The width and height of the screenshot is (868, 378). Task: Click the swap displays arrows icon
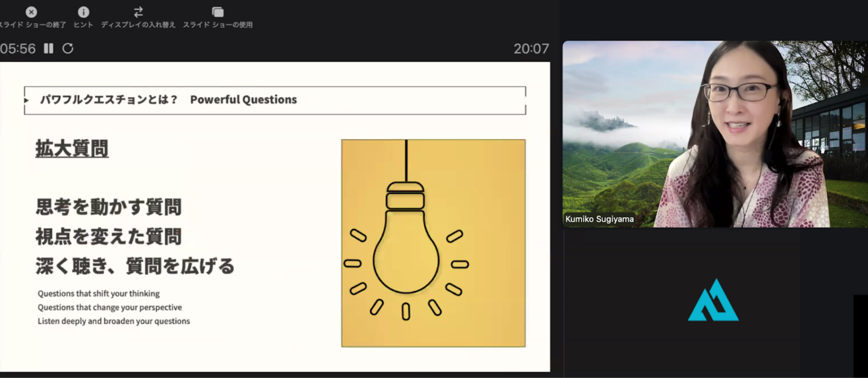(138, 12)
